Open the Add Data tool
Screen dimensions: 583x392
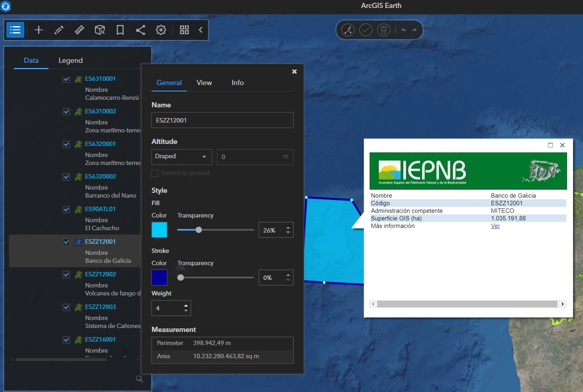(39, 30)
